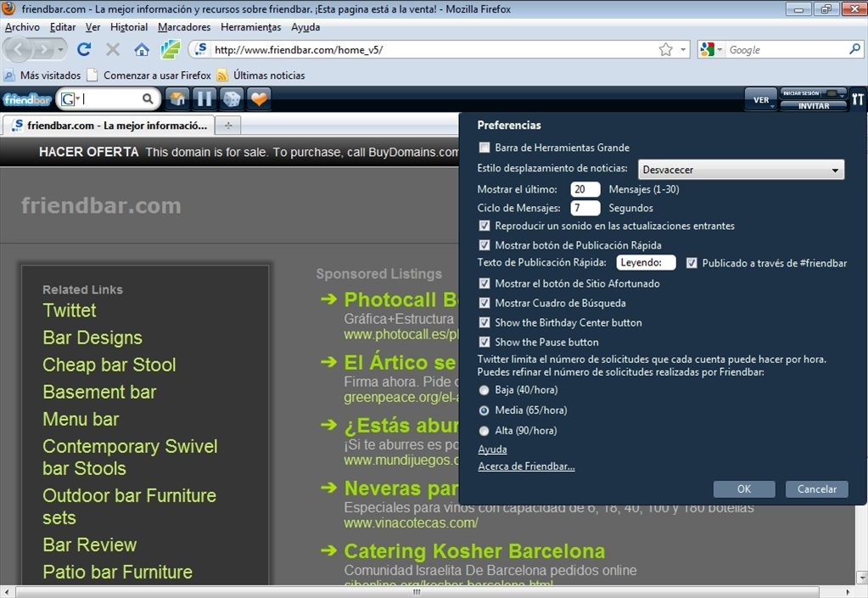This screenshot has width=868, height=598.
Task: Click Firefox forward arrow button
Action: click(43, 50)
